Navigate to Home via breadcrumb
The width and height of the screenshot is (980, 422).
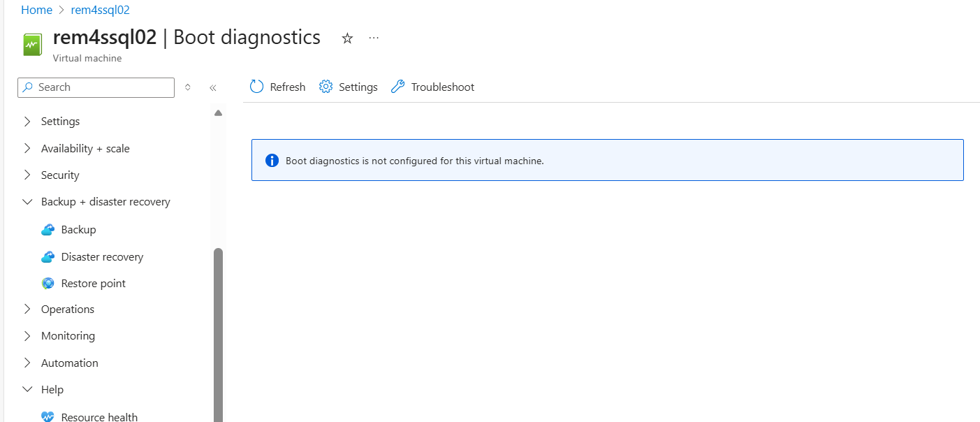click(x=36, y=10)
